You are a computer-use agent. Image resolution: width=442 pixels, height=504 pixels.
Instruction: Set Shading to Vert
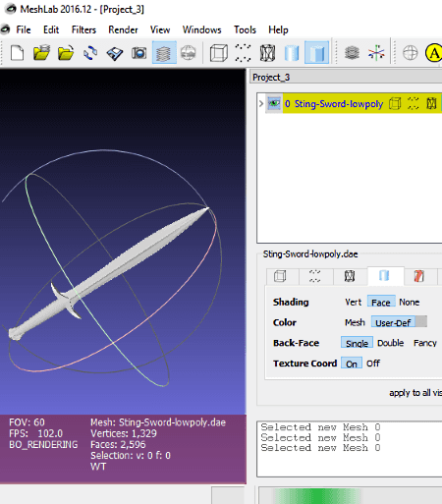353,302
